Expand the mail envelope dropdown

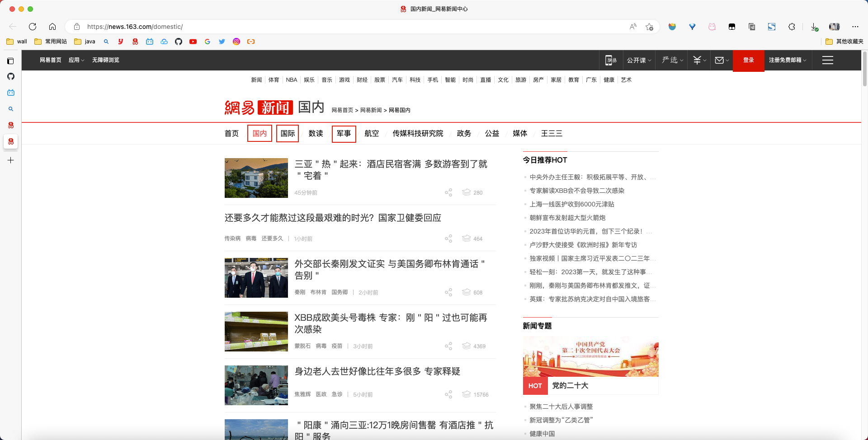pyautogui.click(x=722, y=60)
